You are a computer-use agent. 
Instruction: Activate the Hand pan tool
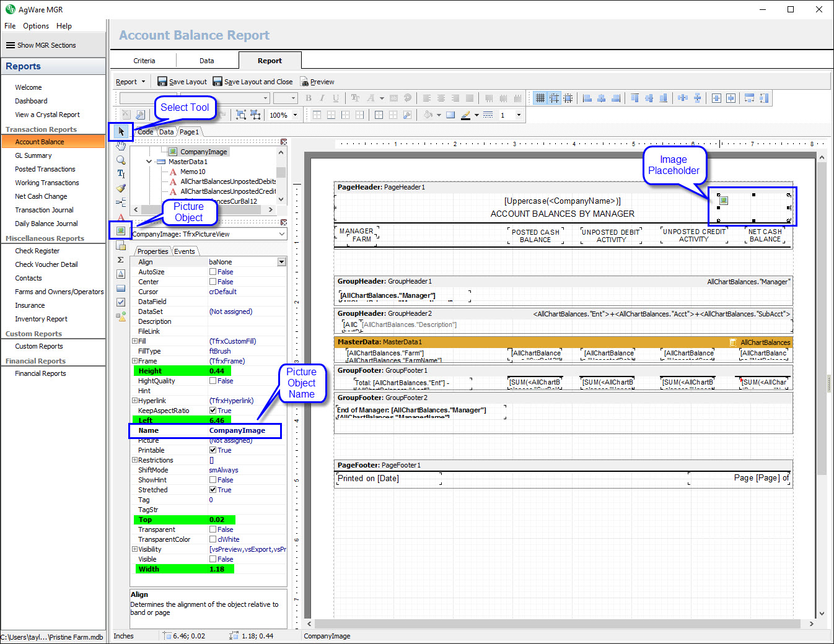click(x=121, y=146)
